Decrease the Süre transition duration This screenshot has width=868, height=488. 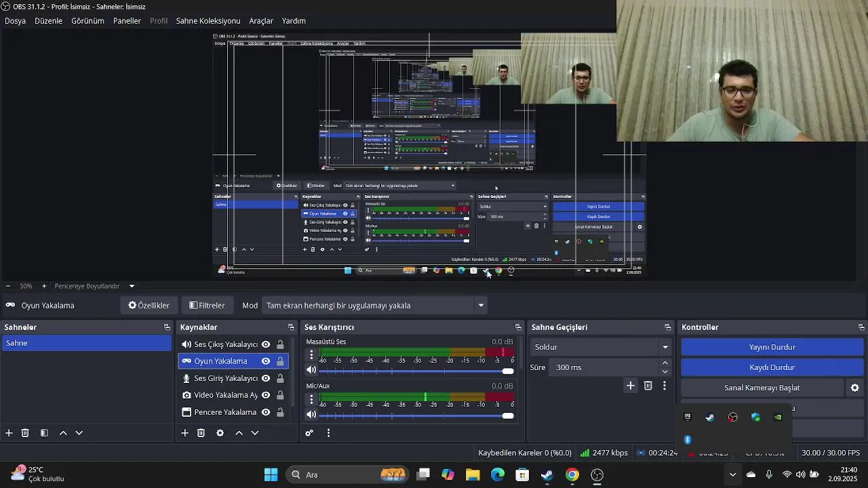click(665, 371)
